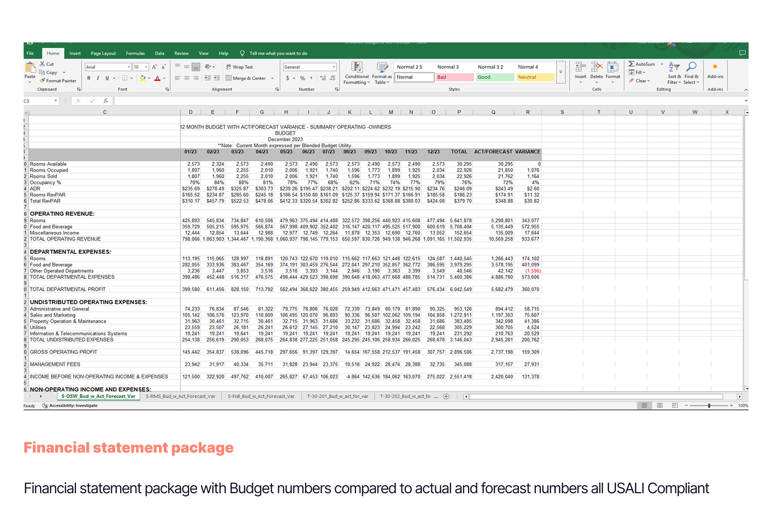Toggle Bold formatting
The width and height of the screenshot is (767, 532).
[x=88, y=78]
